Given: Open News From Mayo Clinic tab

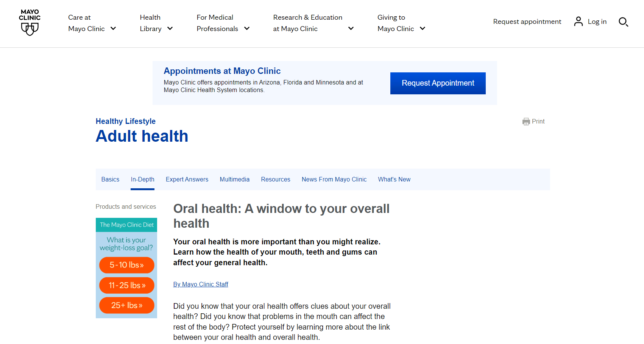Looking at the screenshot, I should (x=334, y=179).
